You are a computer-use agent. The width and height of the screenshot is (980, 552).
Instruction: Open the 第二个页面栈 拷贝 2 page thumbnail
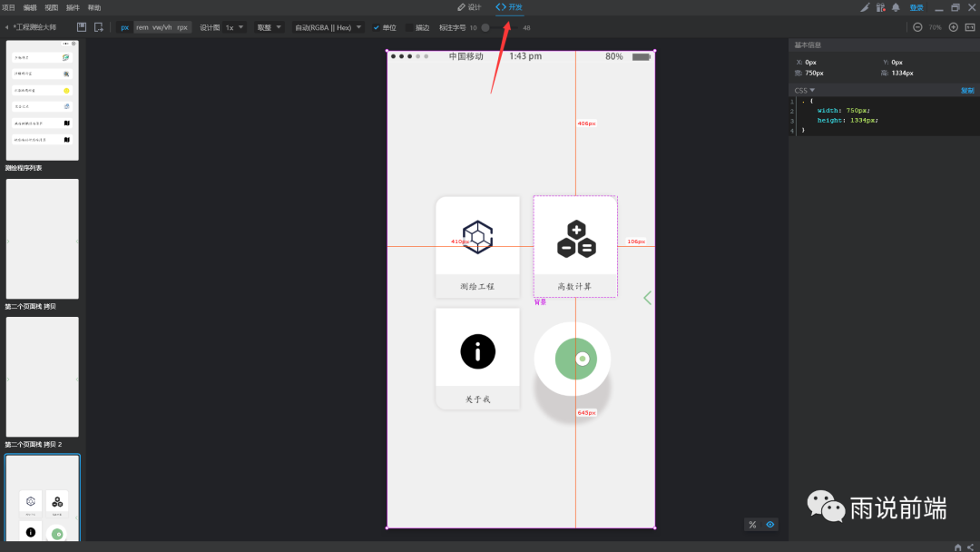click(x=43, y=377)
